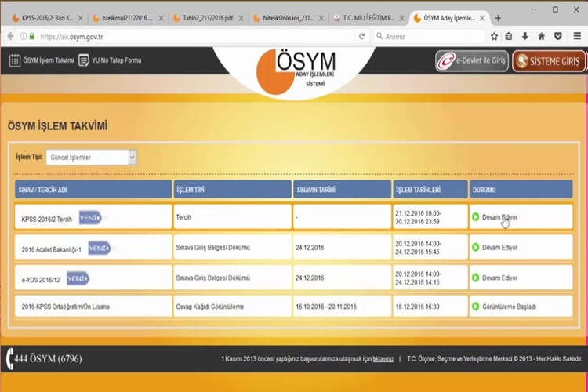
Task: Click YENİ badge next to KPSS-2016/2 Tercih
Action: click(90, 218)
